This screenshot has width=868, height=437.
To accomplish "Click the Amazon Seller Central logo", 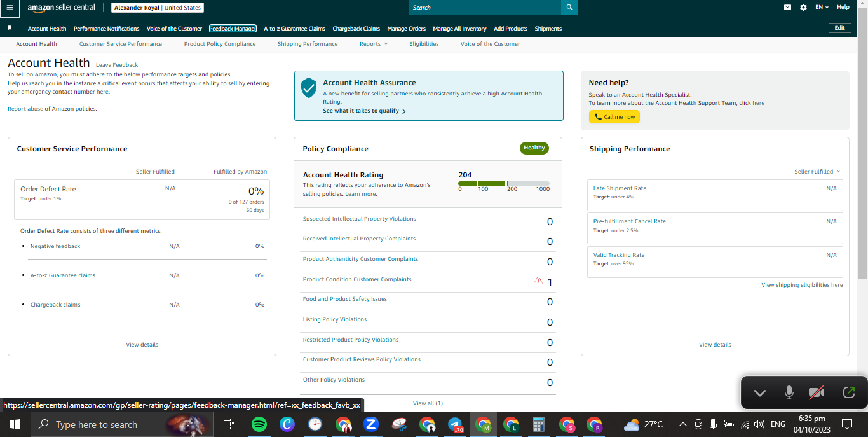I will click(x=61, y=8).
